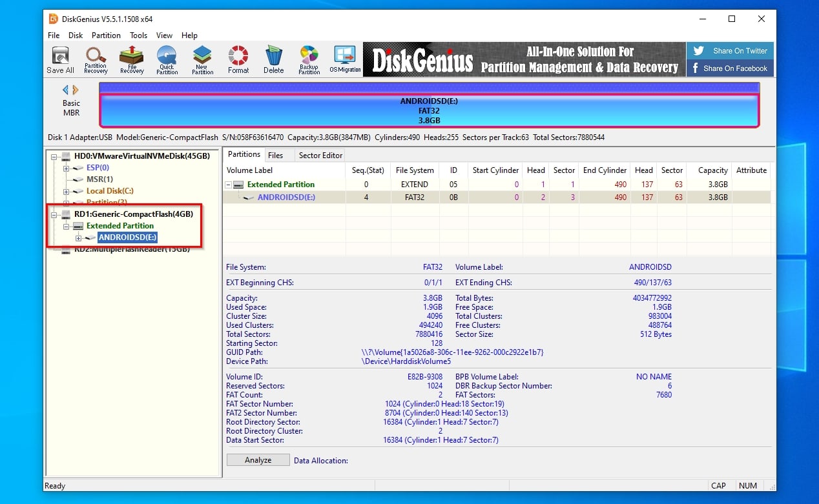Go to the previous disk with left arrow

click(x=65, y=90)
